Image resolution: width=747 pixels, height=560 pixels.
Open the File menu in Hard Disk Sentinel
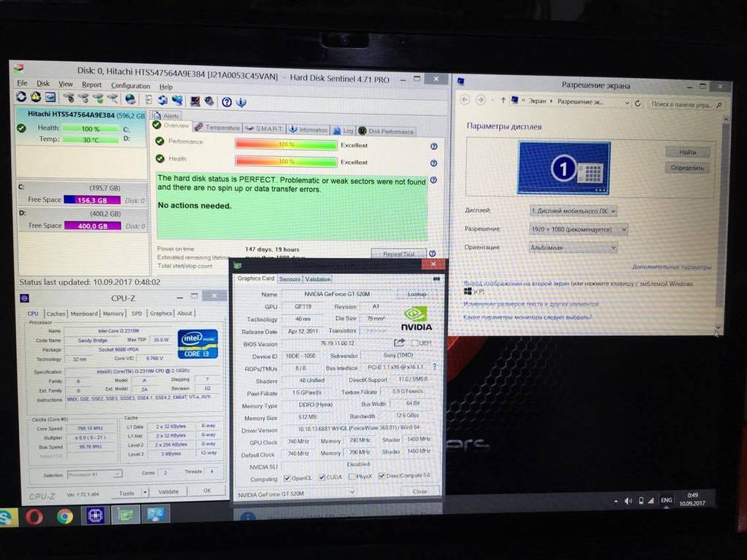23,83
